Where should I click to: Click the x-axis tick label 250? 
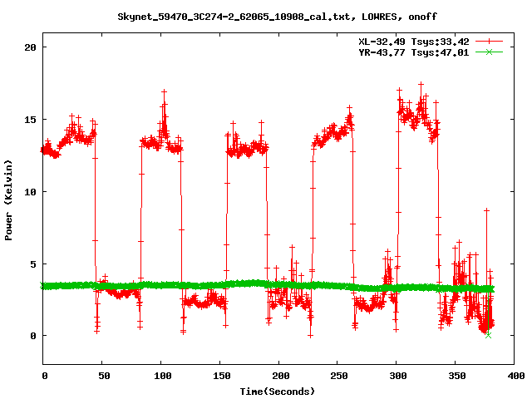[339, 376]
